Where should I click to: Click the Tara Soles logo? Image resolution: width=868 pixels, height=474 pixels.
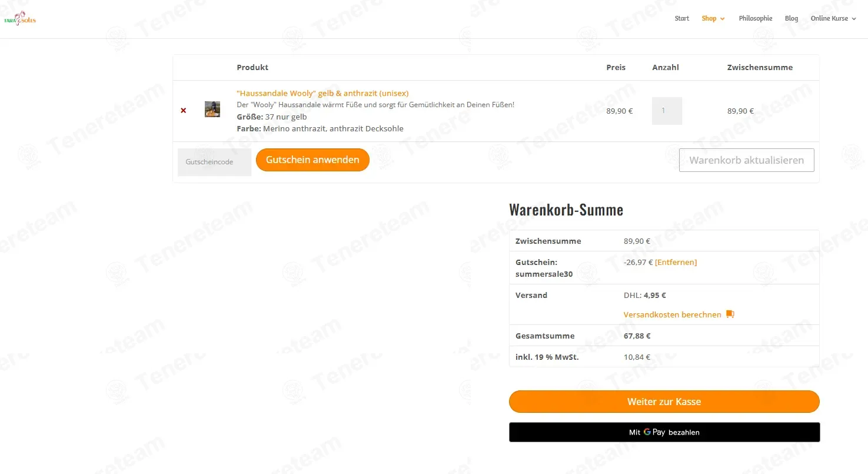[20, 18]
